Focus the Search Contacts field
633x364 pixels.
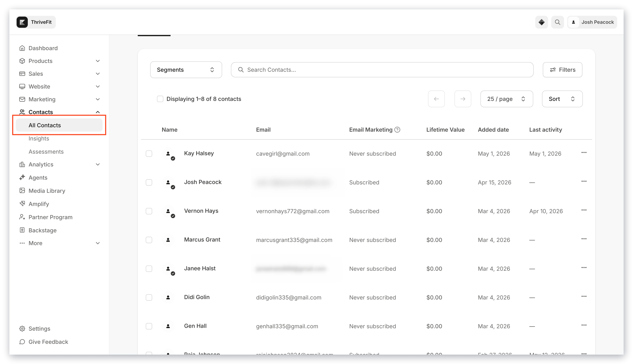[x=382, y=70]
